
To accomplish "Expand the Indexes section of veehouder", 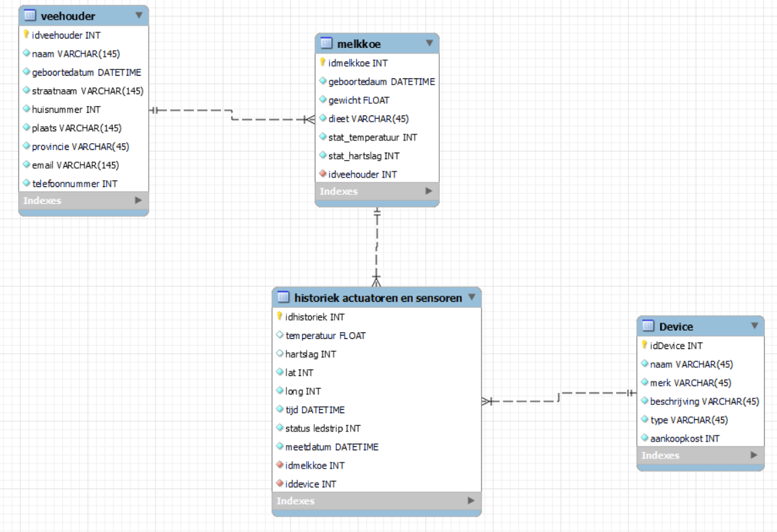I will [x=140, y=201].
